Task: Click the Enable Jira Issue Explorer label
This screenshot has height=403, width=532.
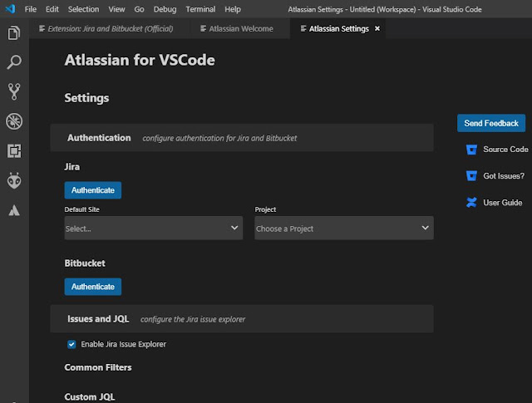Action: pos(124,344)
